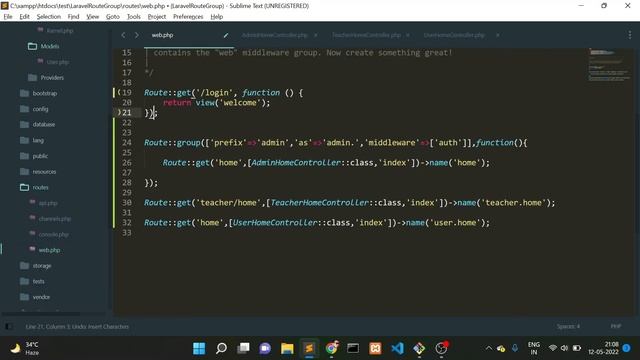This screenshot has width=640, height=360.
Task: Expand the config folder
Action: point(34,109)
